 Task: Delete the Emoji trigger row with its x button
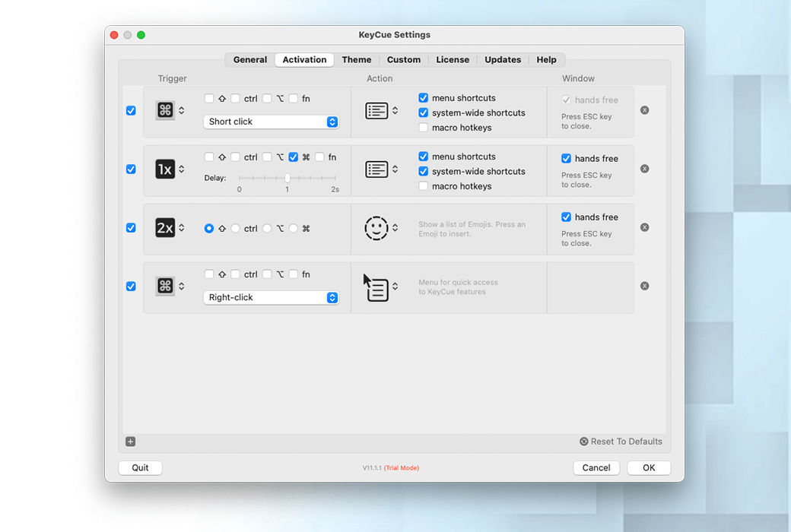pyautogui.click(x=644, y=226)
